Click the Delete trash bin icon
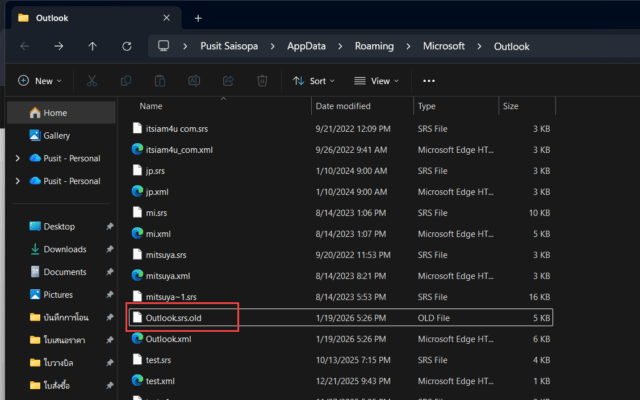The image size is (640, 400). tap(262, 81)
